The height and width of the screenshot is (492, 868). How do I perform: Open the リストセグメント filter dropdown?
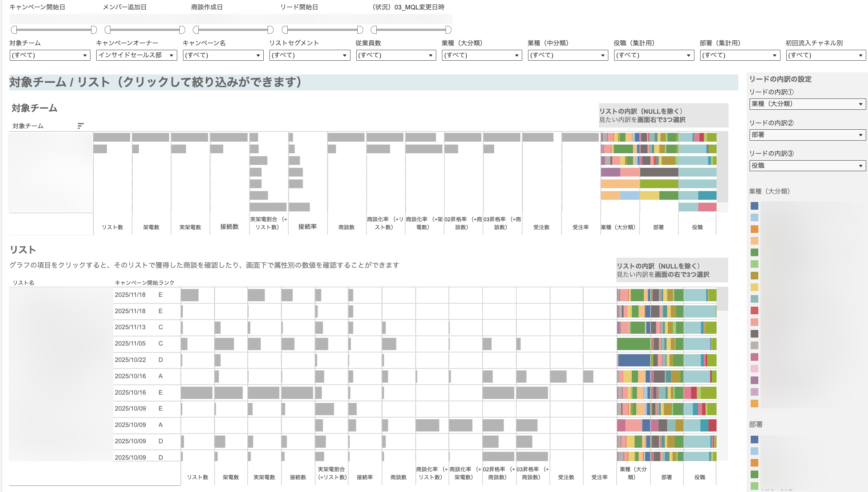click(x=309, y=55)
